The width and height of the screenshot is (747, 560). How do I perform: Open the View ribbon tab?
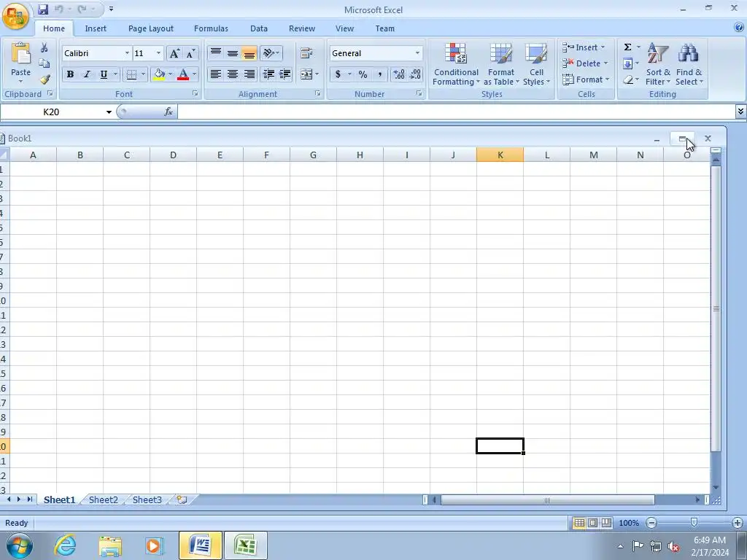(344, 28)
